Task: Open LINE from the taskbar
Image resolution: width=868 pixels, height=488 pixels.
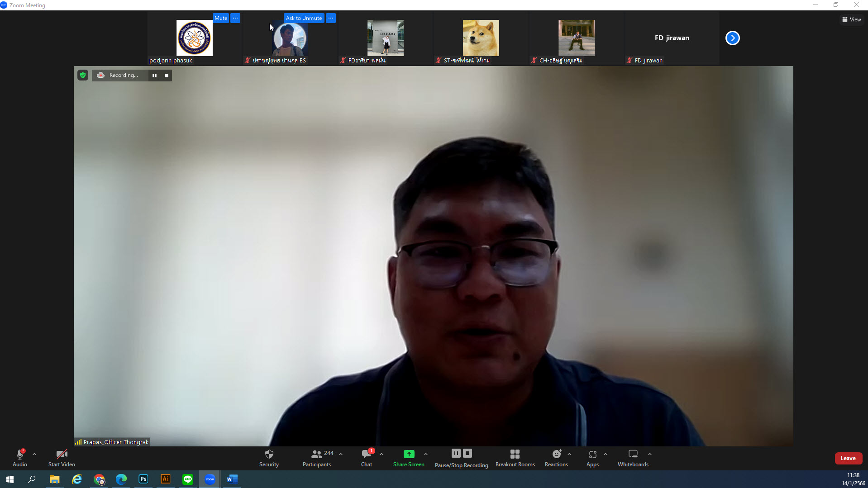Action: pyautogui.click(x=187, y=479)
